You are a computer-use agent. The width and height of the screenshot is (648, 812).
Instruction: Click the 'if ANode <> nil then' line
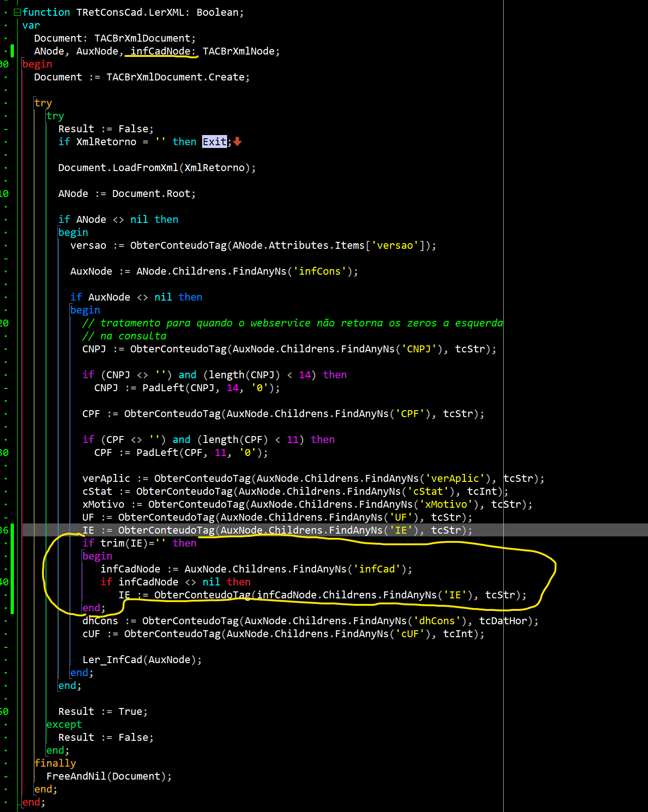click(x=118, y=220)
